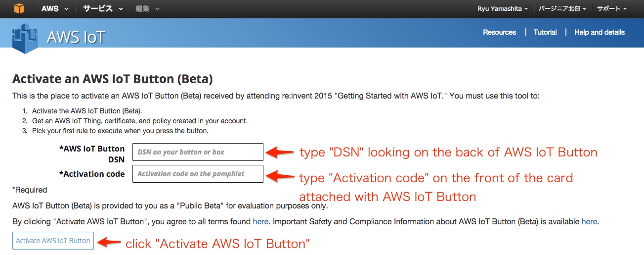644x255 pixels.
Task: Click the blue AWS IoT logo icon
Action: pyautogui.click(x=25, y=37)
